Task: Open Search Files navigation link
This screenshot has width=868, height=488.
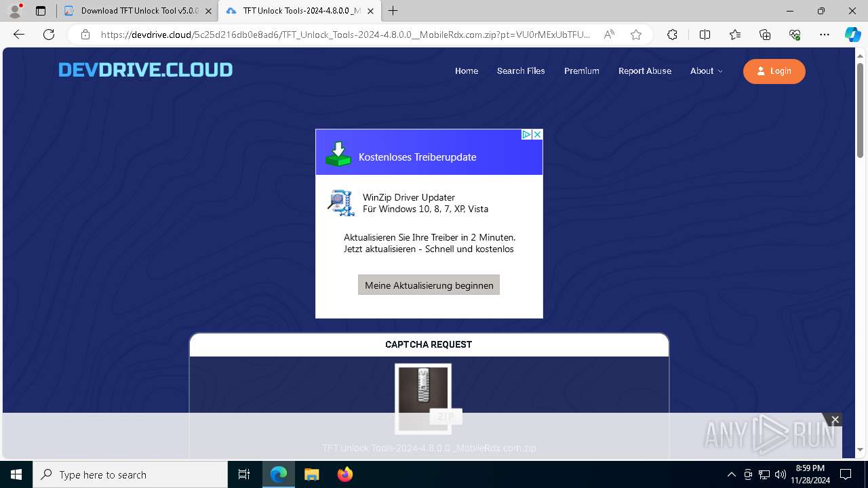Action: [521, 70]
